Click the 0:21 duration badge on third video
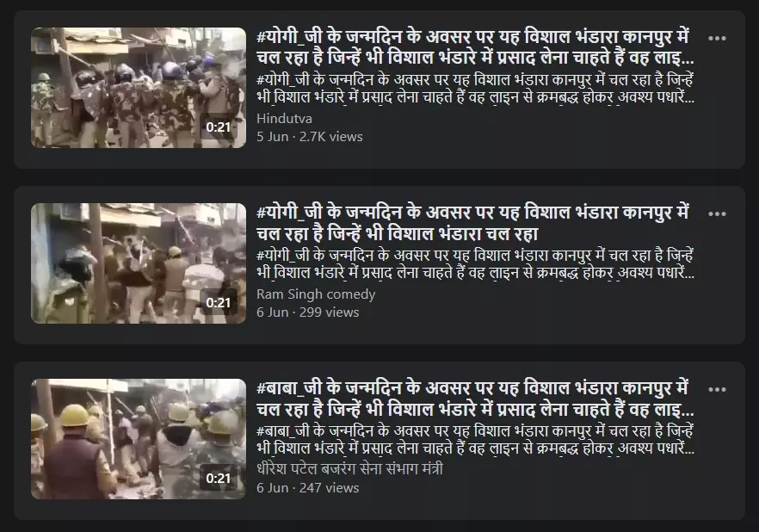 [219, 479]
